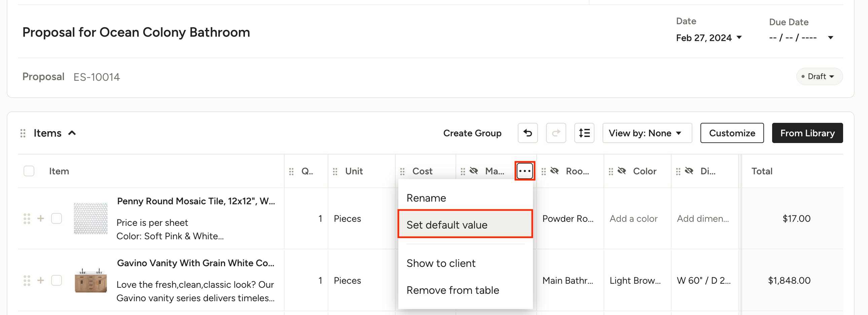Click the Penny Round Mosaic Tile thumbnail

[91, 218]
